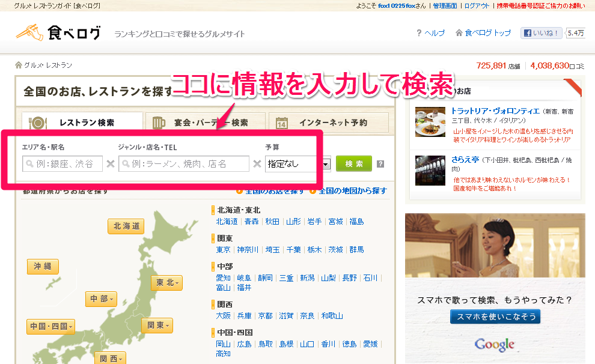The height and width of the screenshot is (364, 595).
Task: Open トラットリア・ヴォロンティエ restaurant thumbnail
Action: [x=430, y=122]
